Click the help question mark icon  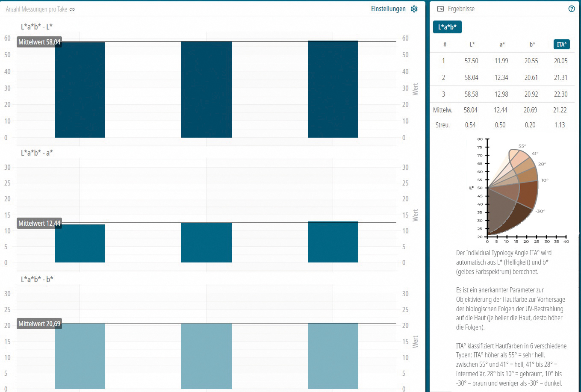[x=572, y=9]
